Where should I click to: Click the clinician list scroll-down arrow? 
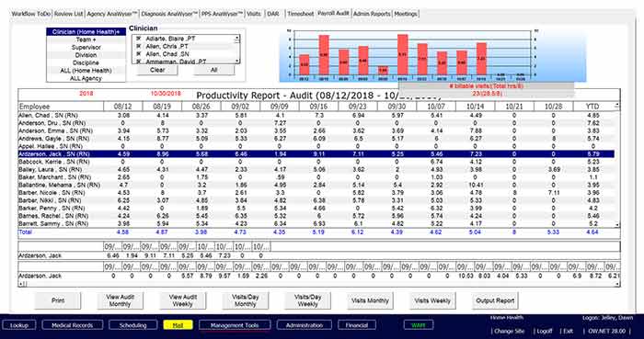(236, 61)
